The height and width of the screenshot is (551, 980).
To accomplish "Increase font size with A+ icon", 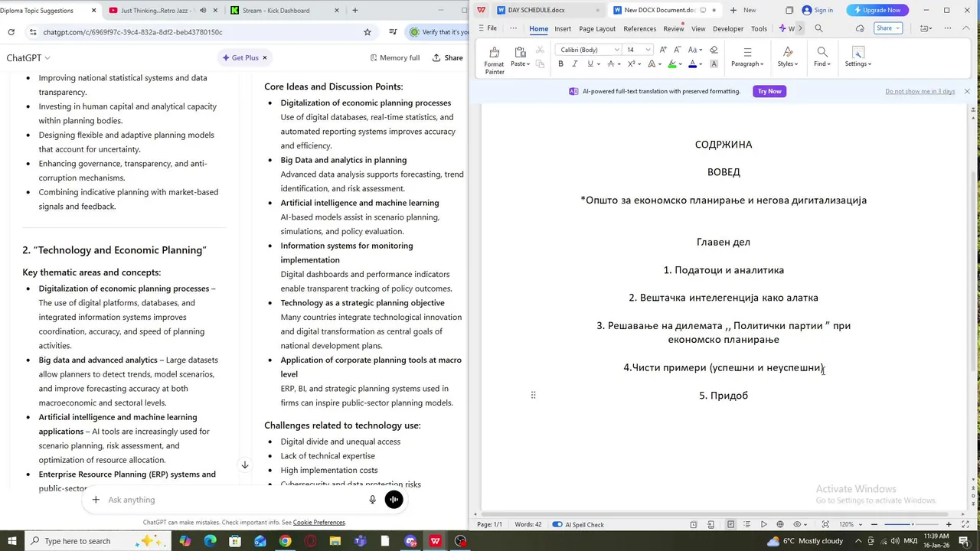I will (x=663, y=50).
